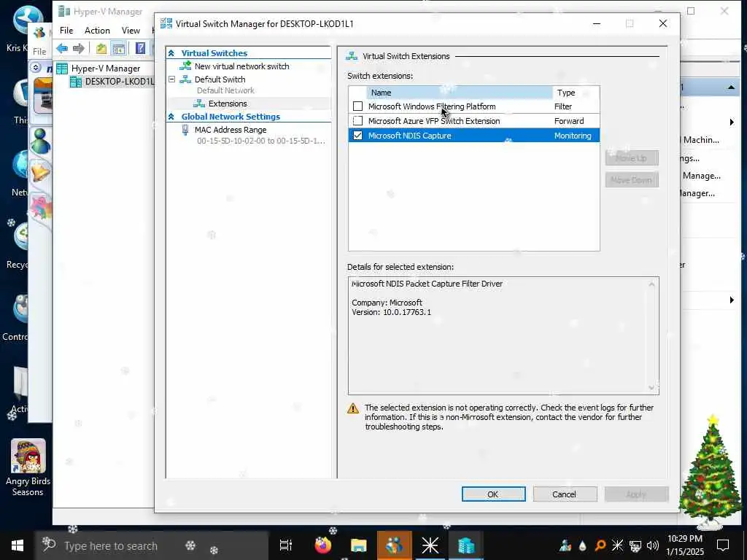Open the notification center icon
The width and height of the screenshot is (747, 560).
tap(723, 545)
